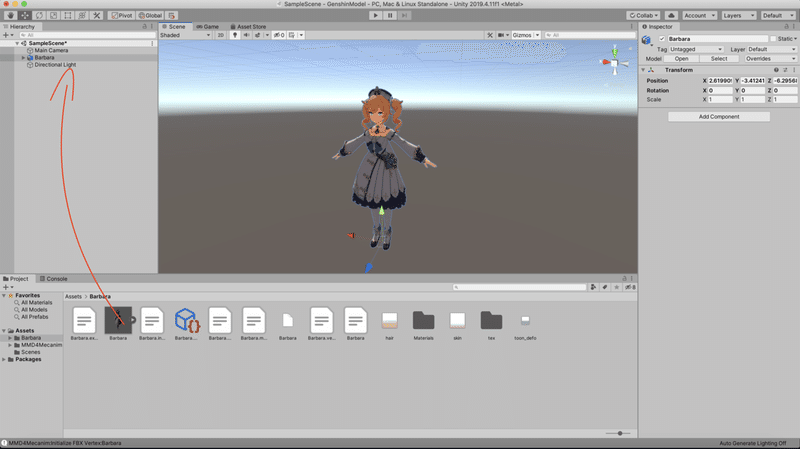Screen dimensions: 800x449
Task: Open custom editor tools wrench icon
Action: pyautogui.click(x=96, y=15)
